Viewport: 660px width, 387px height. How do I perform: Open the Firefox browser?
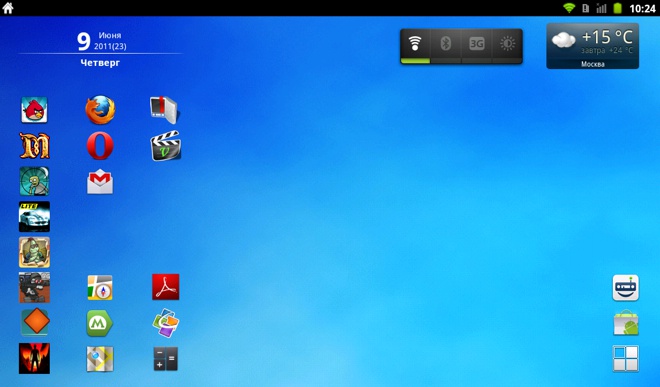[100, 110]
